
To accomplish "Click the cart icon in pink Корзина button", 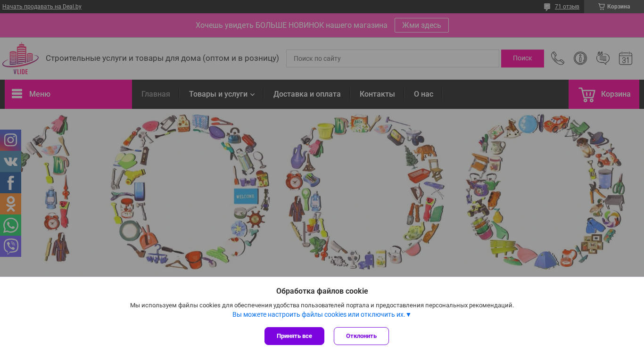I will click(587, 94).
